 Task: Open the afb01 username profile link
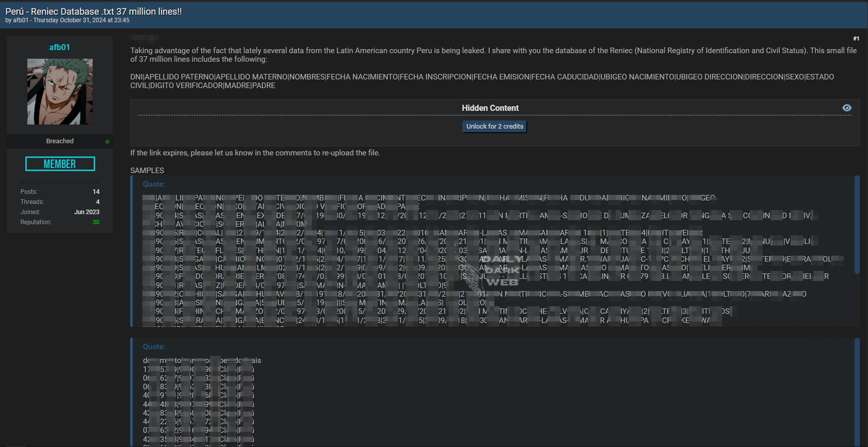60,47
